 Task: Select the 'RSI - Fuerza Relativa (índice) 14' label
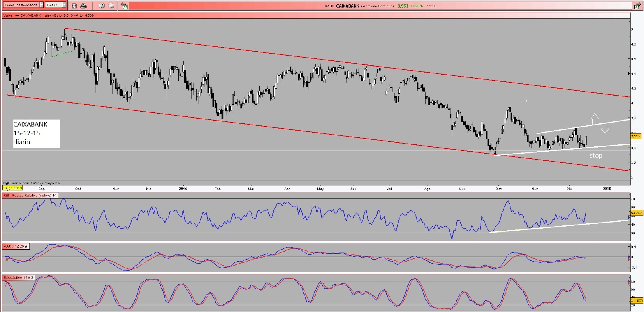[x=30, y=195]
